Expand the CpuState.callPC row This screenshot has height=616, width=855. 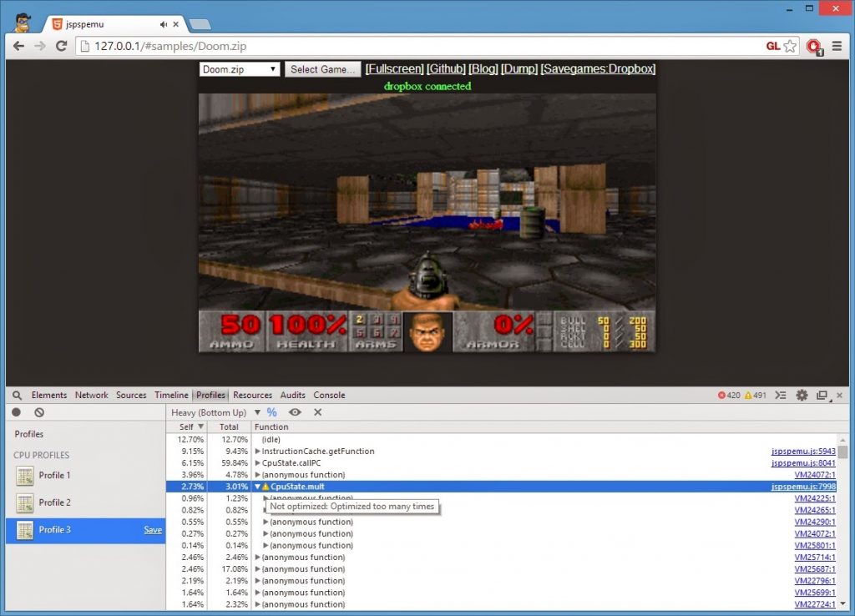[x=258, y=463]
